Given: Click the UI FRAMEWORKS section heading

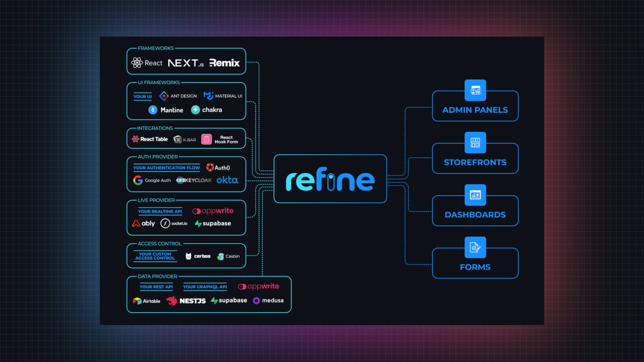Looking at the screenshot, I should tap(159, 83).
